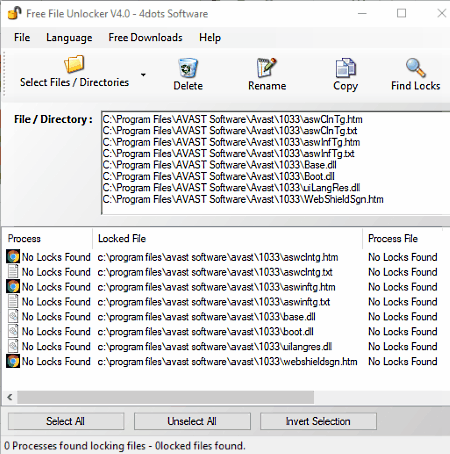Open the Free Downloads menu
Screen dimensions: 450x454
145,37
